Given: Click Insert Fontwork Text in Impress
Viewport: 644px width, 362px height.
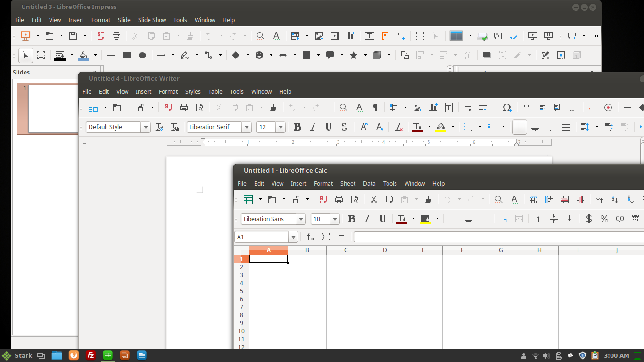Looking at the screenshot, I should (385, 36).
